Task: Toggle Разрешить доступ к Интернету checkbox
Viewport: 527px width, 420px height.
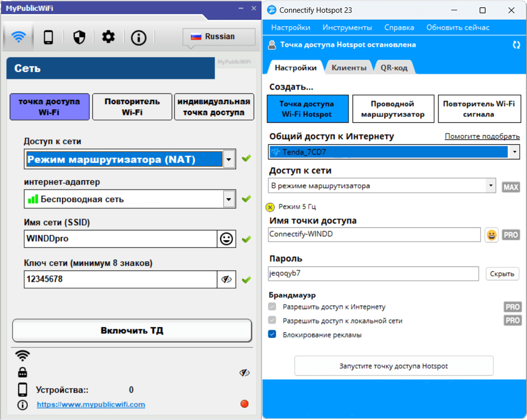Action: (272, 307)
